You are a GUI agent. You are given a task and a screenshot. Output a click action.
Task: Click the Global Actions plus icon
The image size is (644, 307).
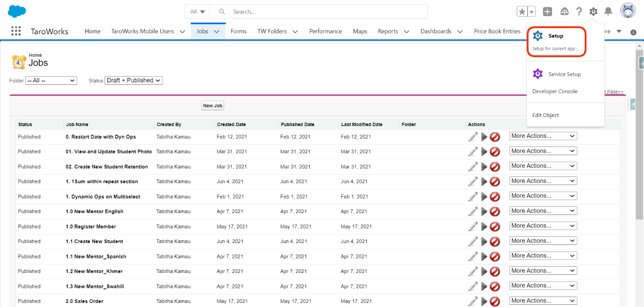click(548, 12)
